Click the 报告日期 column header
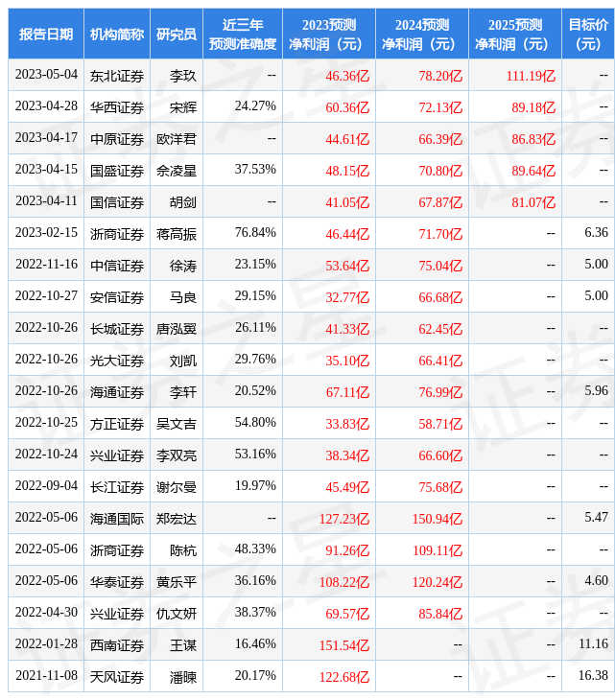 [x=46, y=34]
